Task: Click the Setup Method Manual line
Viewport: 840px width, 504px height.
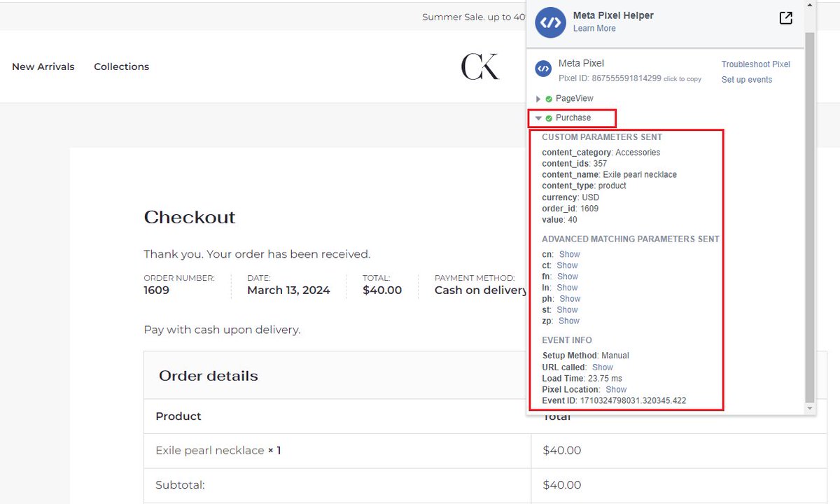Action: [586, 356]
